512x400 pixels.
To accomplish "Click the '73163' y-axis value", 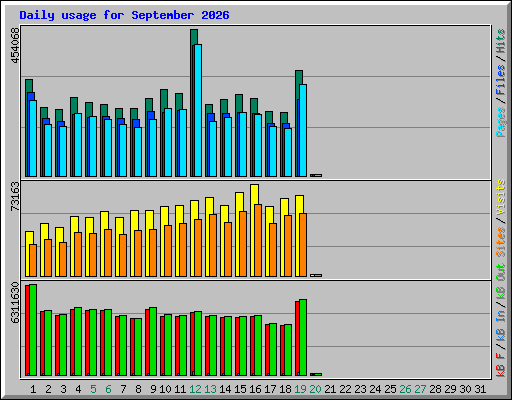I will click(x=15, y=197).
